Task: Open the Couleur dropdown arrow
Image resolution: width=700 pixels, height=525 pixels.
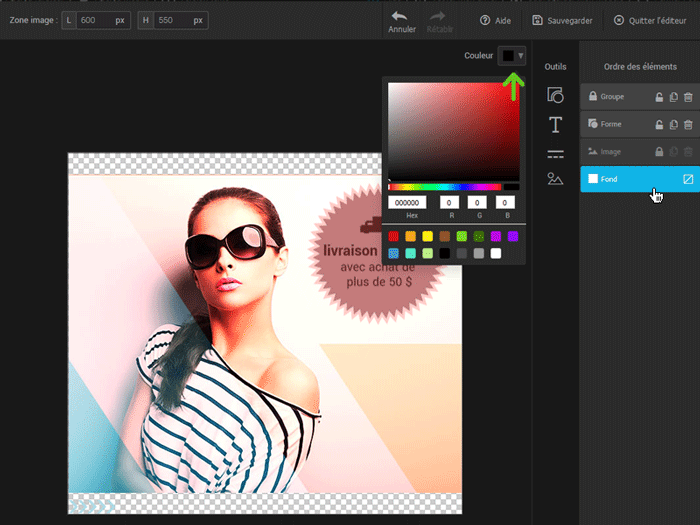Action: (521, 56)
